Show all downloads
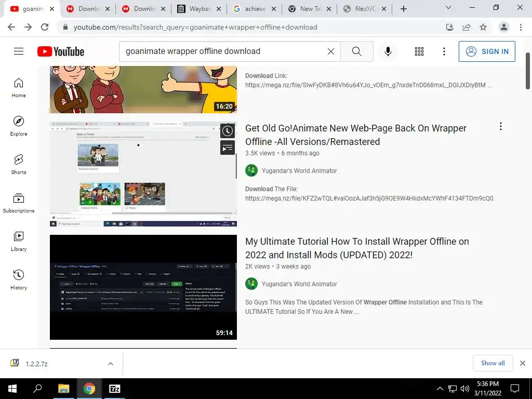The height and width of the screenshot is (399, 532). point(493,363)
